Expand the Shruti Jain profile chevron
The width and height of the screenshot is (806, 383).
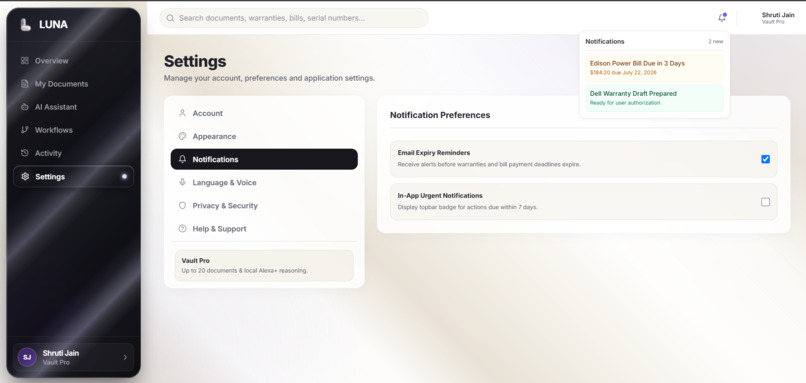[125, 357]
